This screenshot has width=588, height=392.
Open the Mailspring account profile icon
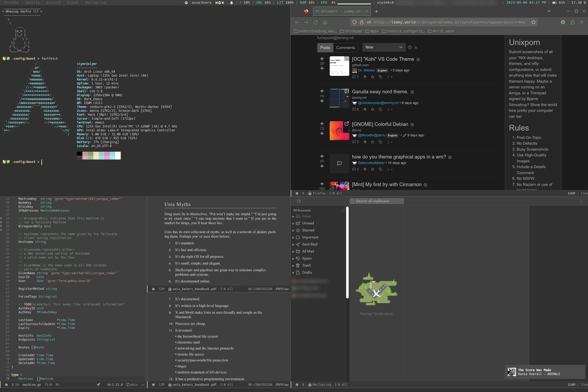point(581,201)
